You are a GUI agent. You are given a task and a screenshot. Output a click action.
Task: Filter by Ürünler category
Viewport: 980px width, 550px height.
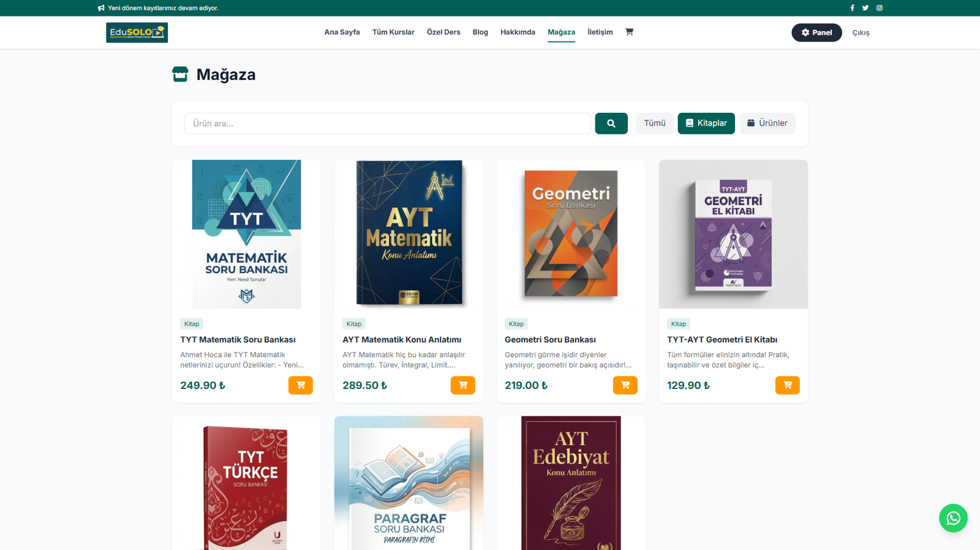click(767, 123)
